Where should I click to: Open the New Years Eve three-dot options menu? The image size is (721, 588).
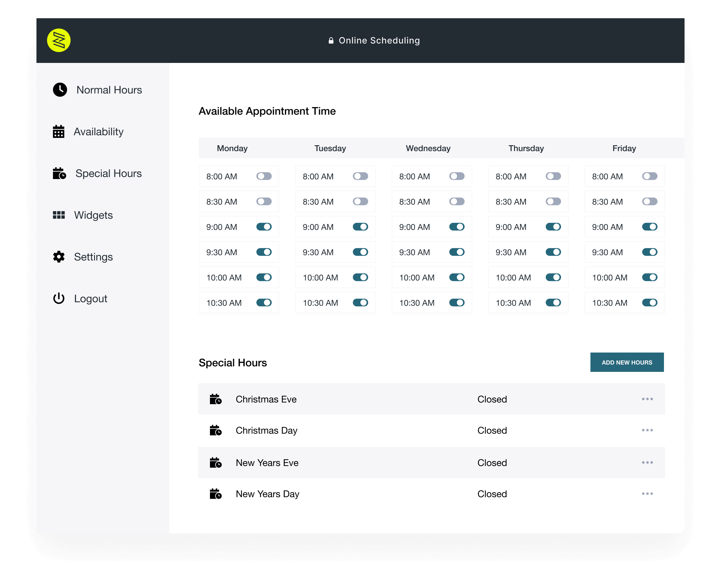647,463
